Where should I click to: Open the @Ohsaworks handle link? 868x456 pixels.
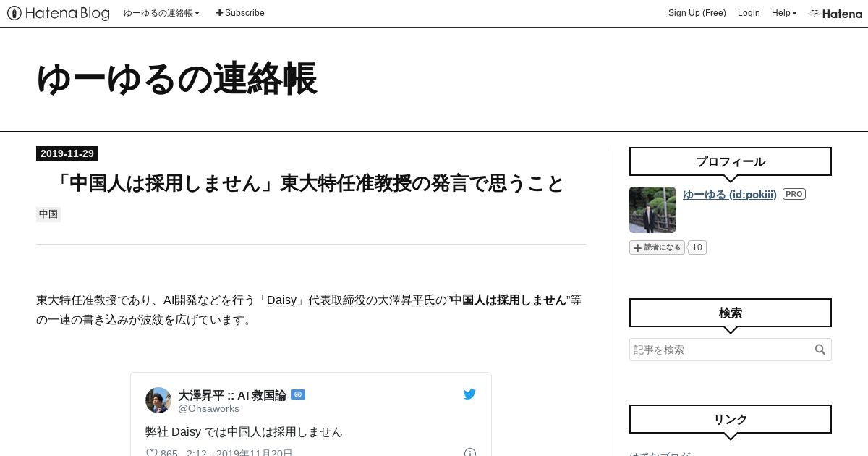(x=208, y=409)
